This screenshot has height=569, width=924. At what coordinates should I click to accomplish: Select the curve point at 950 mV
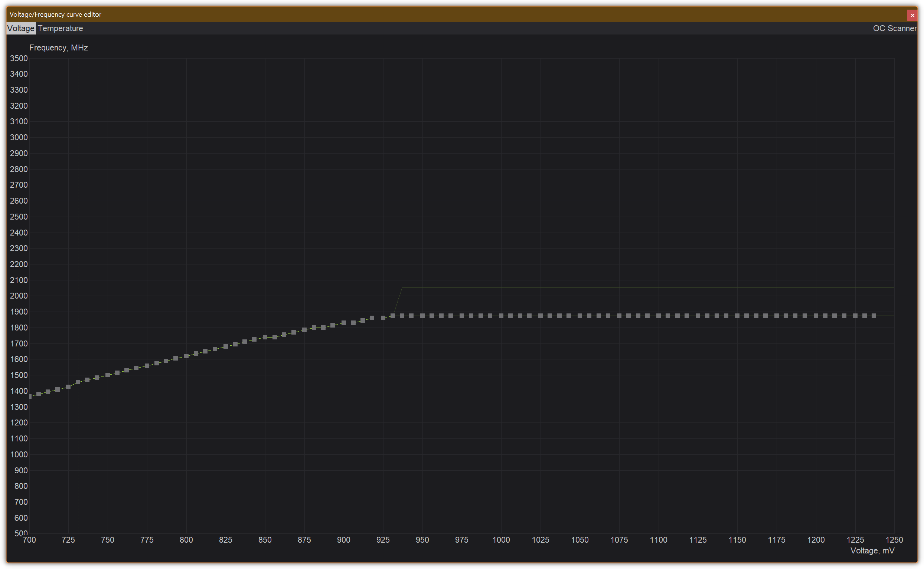(422, 316)
